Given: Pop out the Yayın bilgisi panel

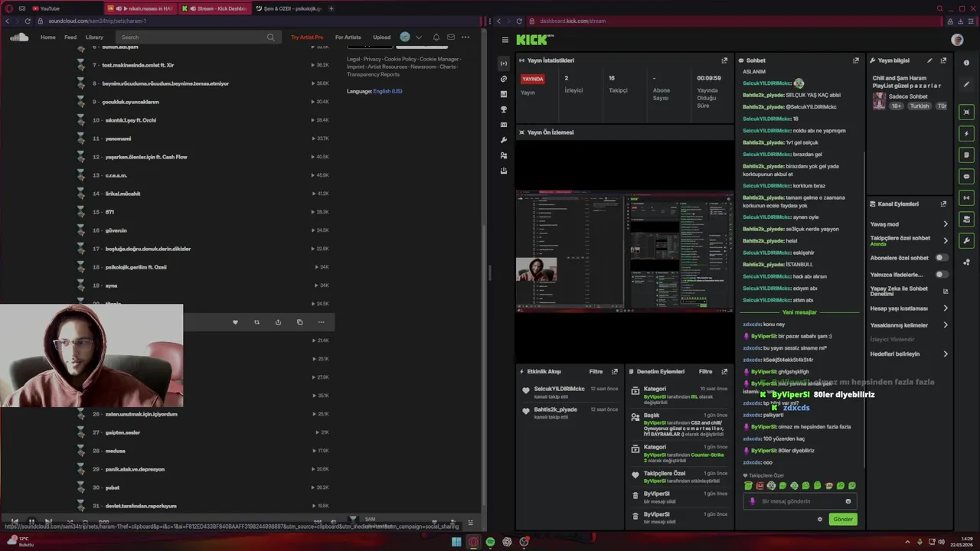Looking at the screenshot, I should [x=943, y=60].
